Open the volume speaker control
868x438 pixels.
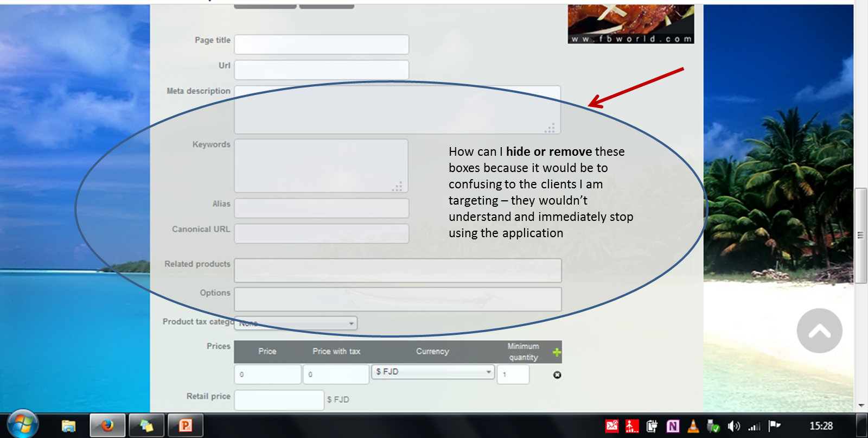tap(733, 426)
